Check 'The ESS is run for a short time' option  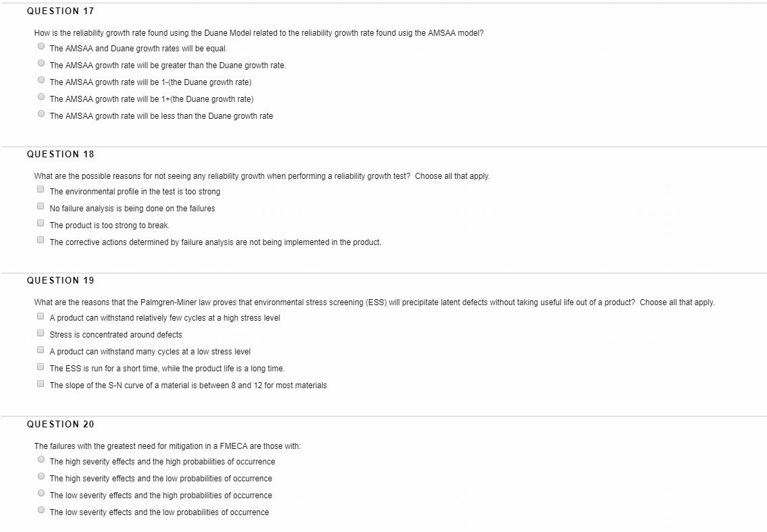[41, 366]
